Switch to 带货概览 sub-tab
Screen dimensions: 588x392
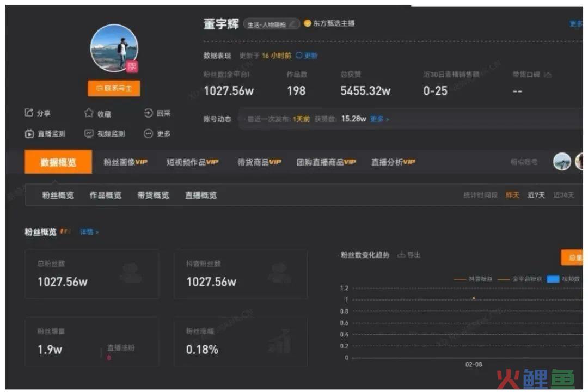coord(153,195)
